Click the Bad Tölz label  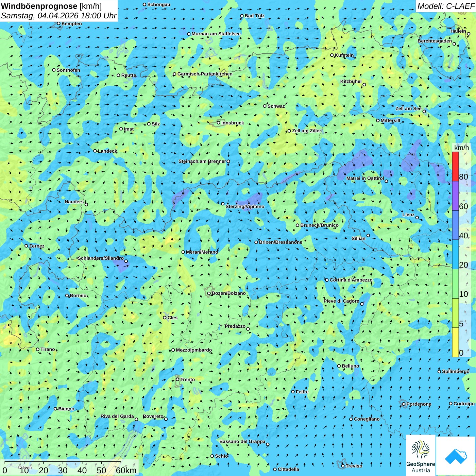point(254,16)
